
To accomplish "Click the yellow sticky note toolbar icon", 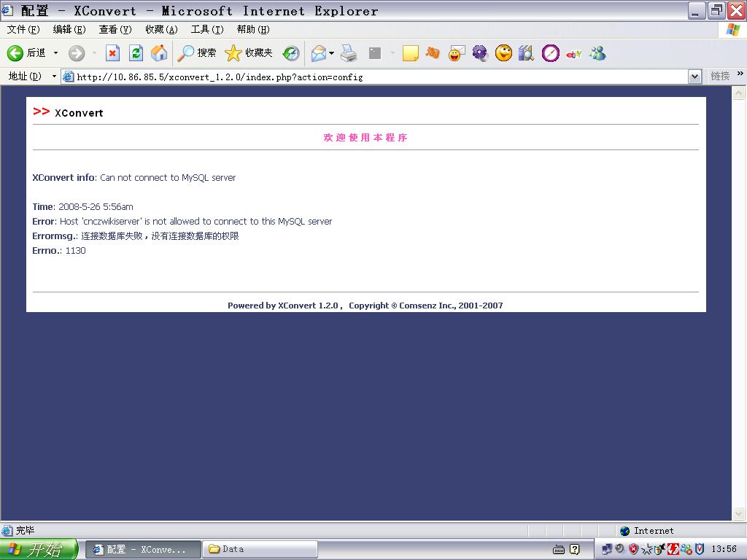I will pos(410,52).
